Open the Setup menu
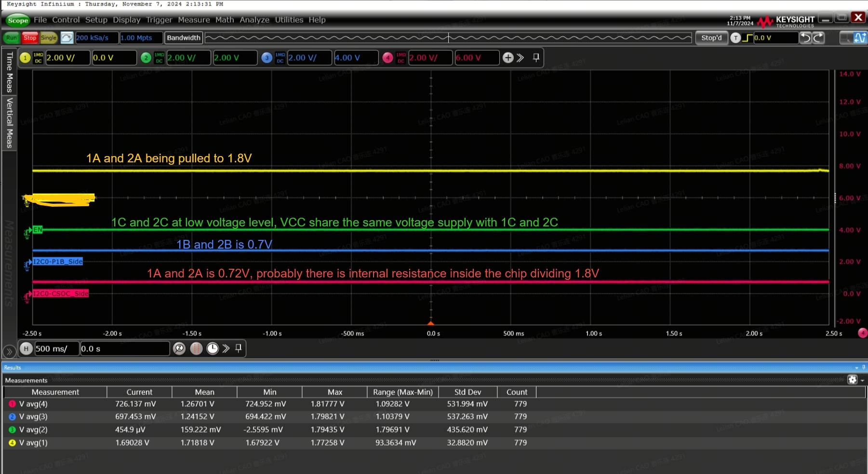Screen dimensions: 868x474 pyautogui.click(x=96, y=20)
